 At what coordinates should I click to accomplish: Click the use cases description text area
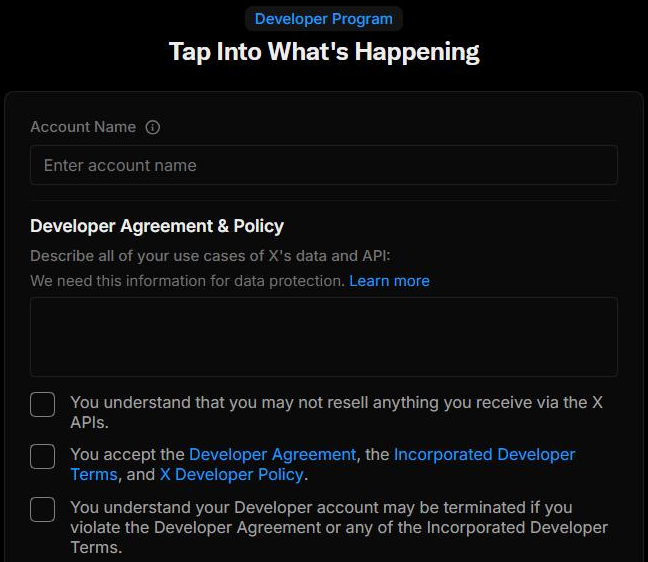coord(324,337)
